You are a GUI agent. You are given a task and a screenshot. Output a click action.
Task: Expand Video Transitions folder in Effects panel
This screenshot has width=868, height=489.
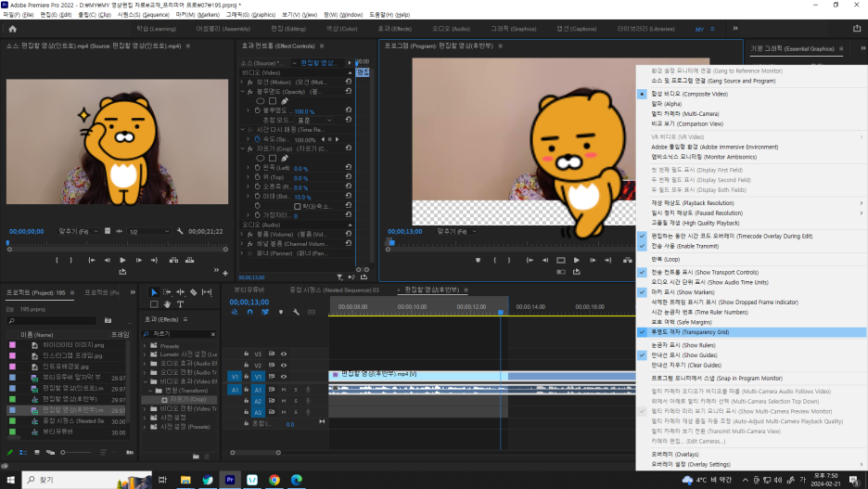tap(145, 408)
